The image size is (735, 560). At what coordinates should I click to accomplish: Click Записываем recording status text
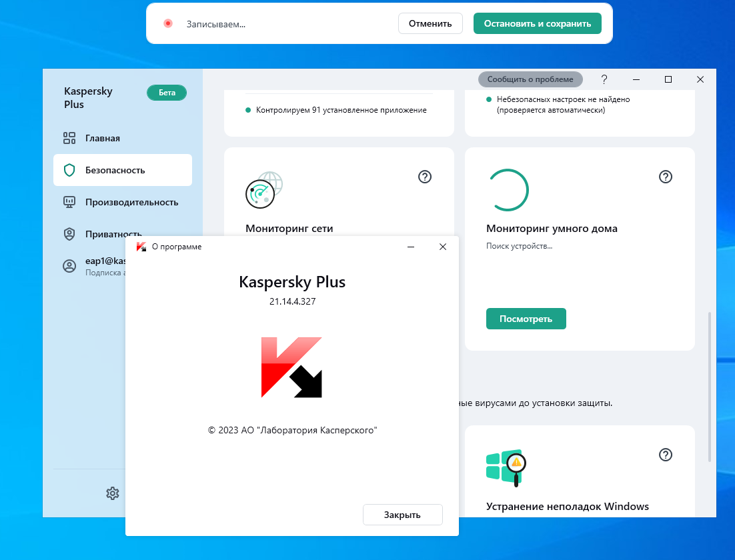pos(216,25)
